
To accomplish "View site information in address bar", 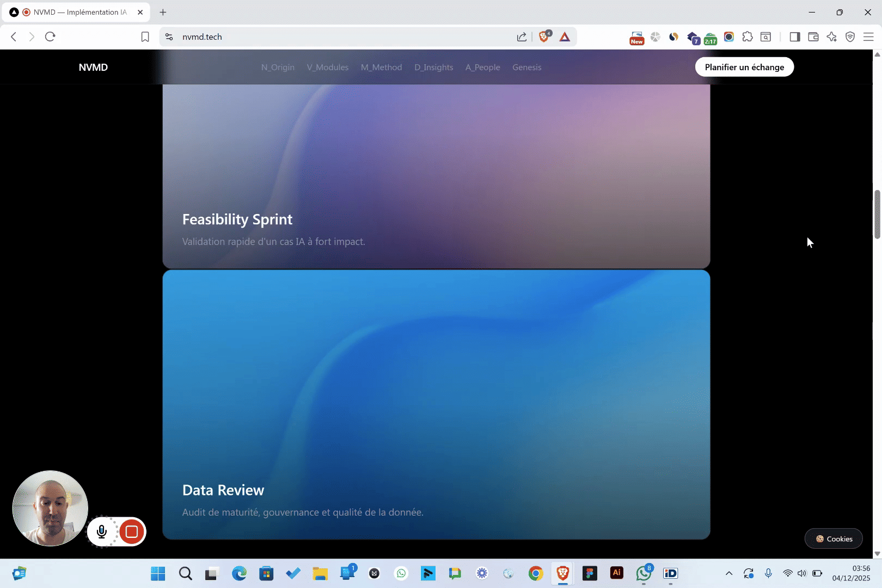I will [x=169, y=36].
